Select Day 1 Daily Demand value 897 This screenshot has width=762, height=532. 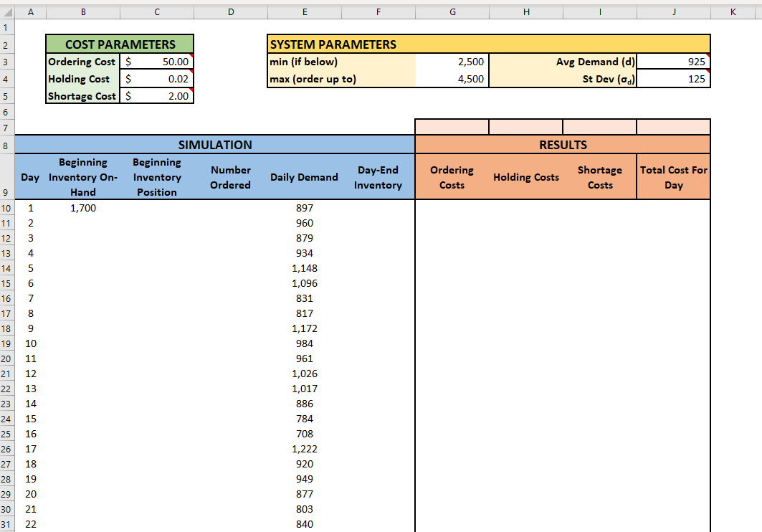click(305, 208)
